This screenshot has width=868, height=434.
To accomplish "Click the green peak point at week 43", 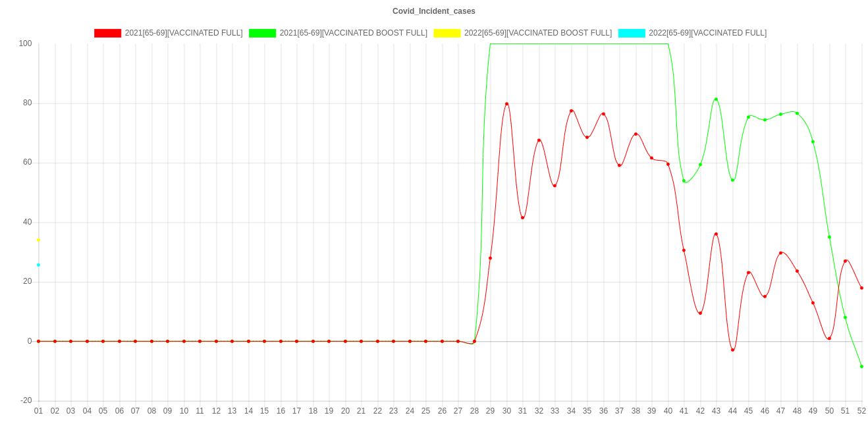I will [x=716, y=99].
